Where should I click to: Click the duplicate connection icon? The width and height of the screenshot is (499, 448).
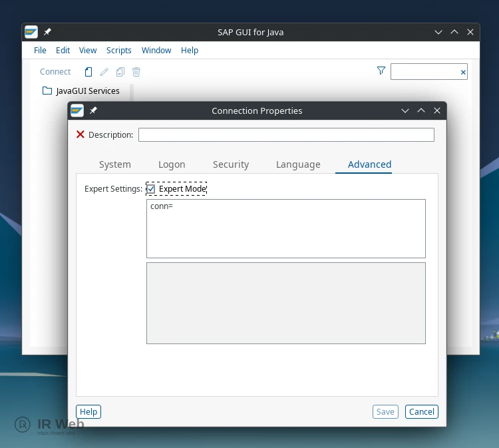tap(120, 72)
